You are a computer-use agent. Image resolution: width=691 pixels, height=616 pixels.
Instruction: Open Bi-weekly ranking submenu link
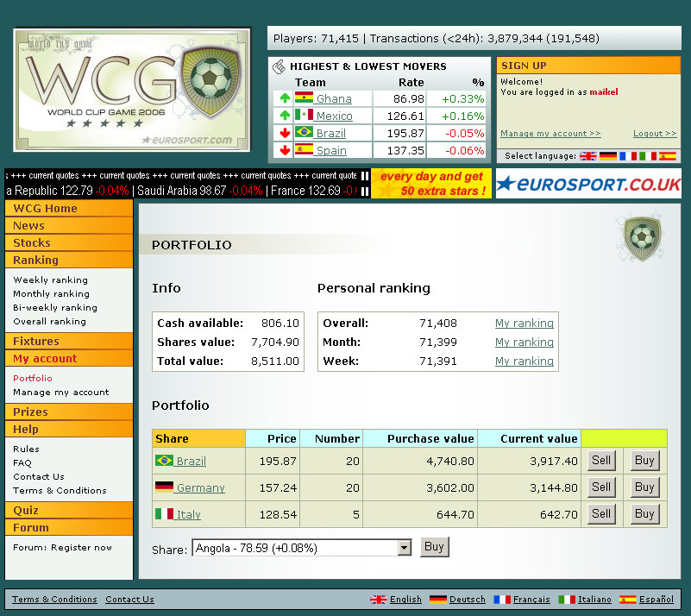pyautogui.click(x=55, y=307)
